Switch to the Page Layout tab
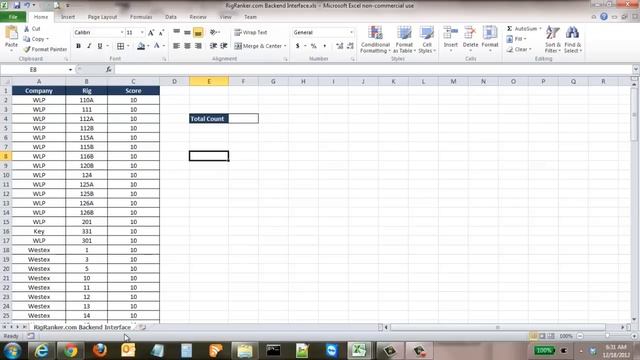Screen dimensions: 640x360 102,17
